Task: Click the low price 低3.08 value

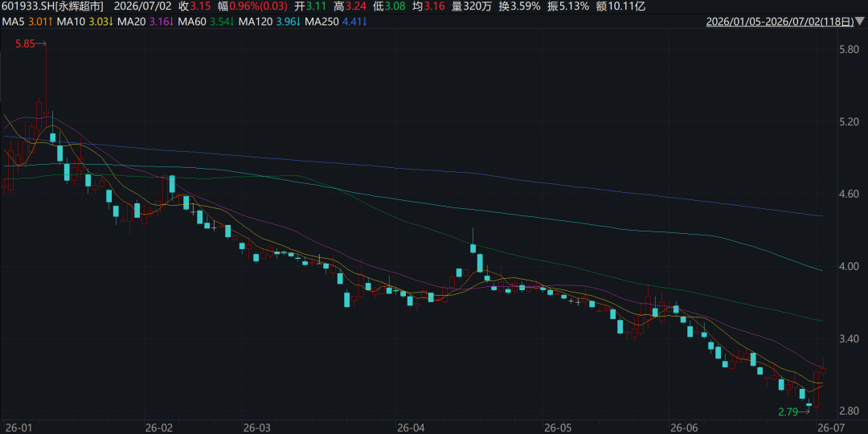Action: (389, 6)
